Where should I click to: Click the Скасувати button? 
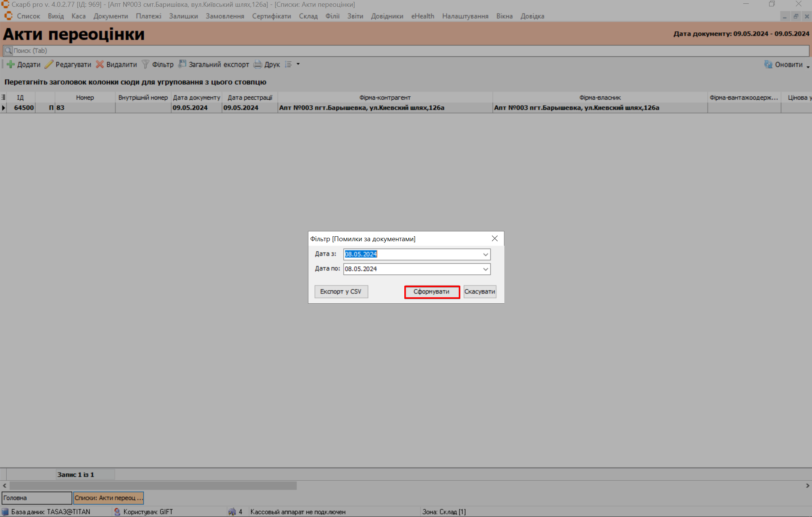[480, 292]
